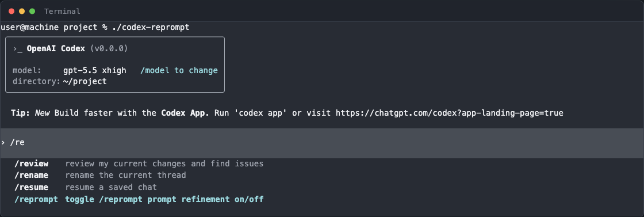Click the version text (v0.0.0)
The image size is (644, 217).
(109, 48)
